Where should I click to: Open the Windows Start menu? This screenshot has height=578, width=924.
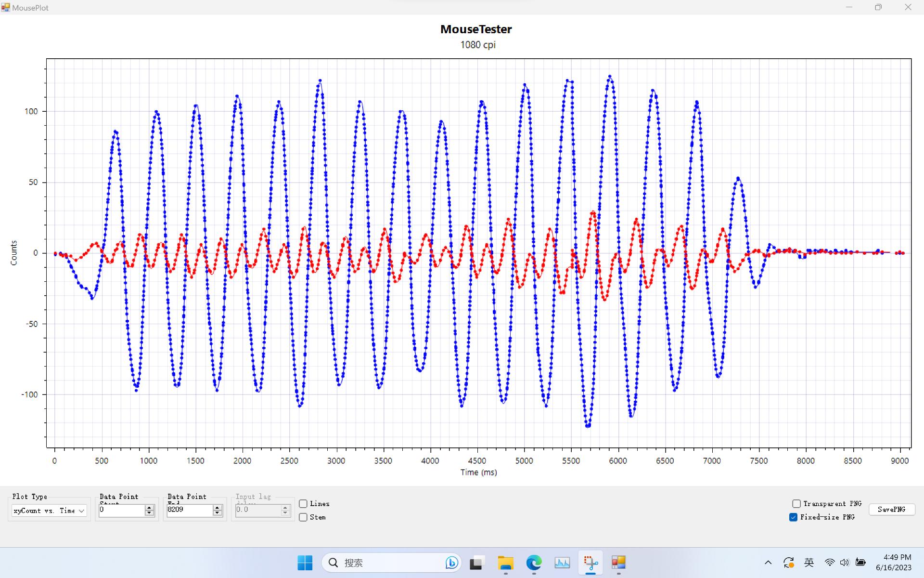305,563
